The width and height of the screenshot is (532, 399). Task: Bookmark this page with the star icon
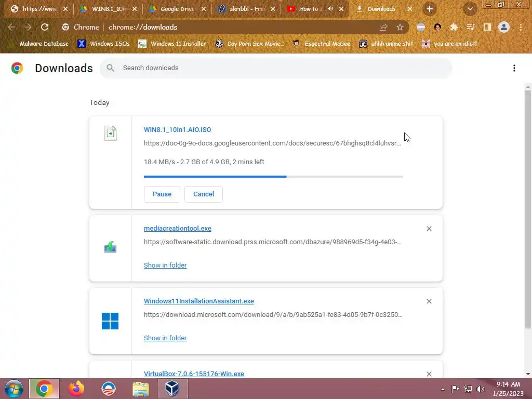click(400, 27)
